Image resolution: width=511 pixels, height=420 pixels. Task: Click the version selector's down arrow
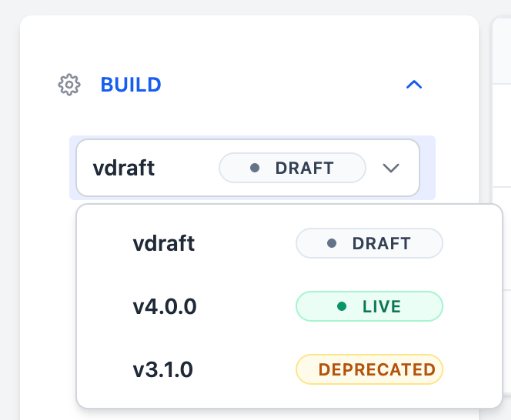tap(391, 168)
